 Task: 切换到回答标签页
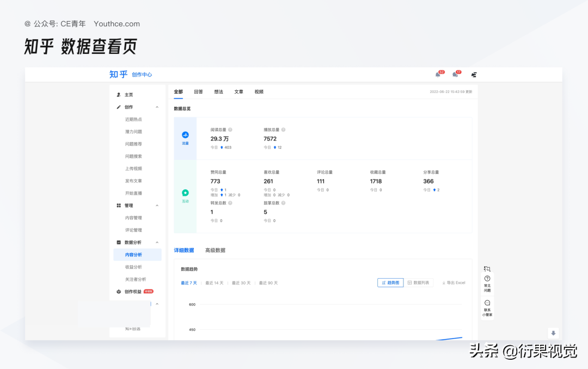198,91
